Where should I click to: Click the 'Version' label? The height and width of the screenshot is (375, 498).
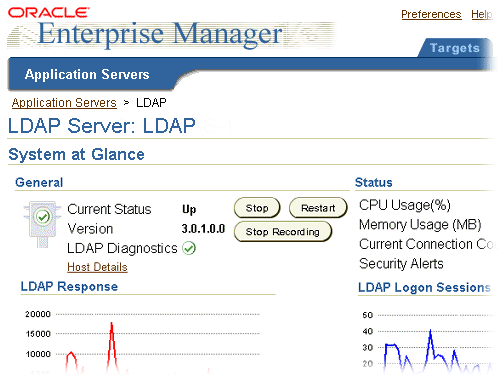pos(90,229)
